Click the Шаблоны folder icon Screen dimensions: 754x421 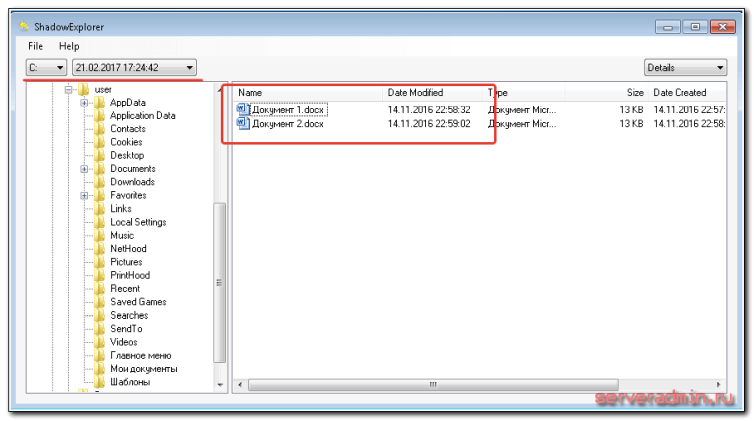[x=100, y=382]
